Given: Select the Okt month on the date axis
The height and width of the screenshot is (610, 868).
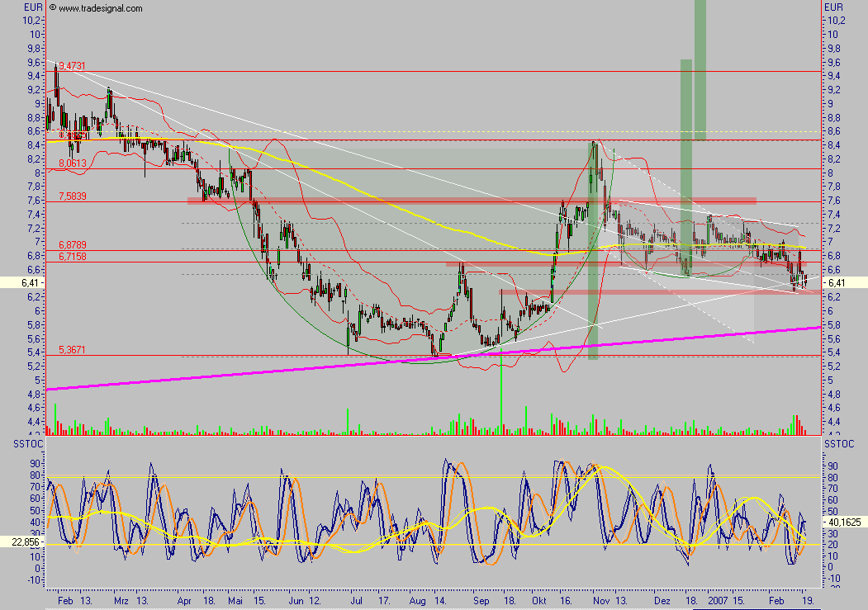Looking at the screenshot, I should 540,602.
